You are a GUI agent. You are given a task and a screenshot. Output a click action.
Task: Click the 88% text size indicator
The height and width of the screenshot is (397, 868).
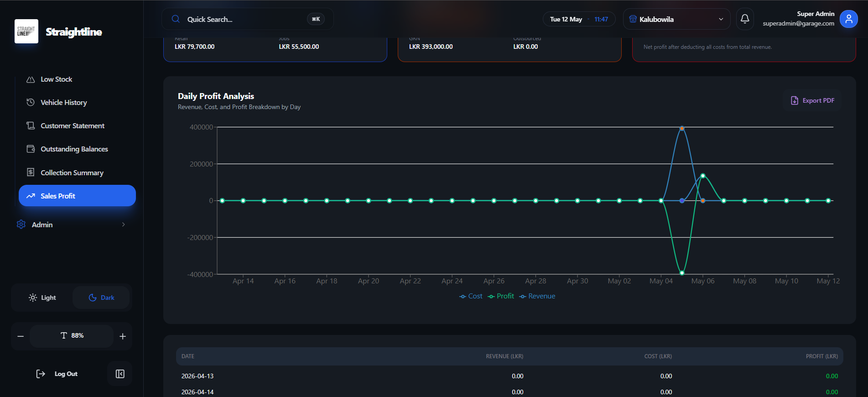(x=72, y=336)
